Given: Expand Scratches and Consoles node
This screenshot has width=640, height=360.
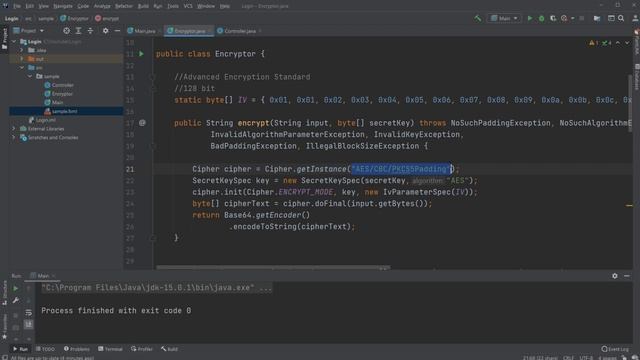Looking at the screenshot, I should coord(14,138).
